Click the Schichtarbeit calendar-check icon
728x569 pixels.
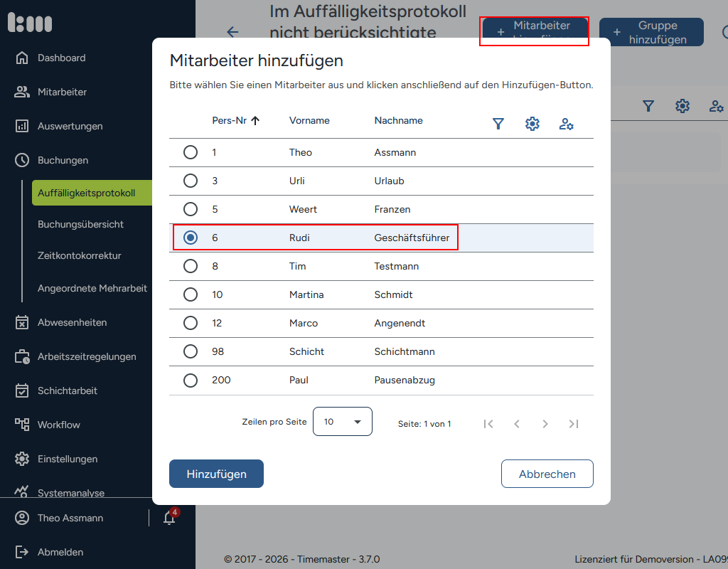22,390
